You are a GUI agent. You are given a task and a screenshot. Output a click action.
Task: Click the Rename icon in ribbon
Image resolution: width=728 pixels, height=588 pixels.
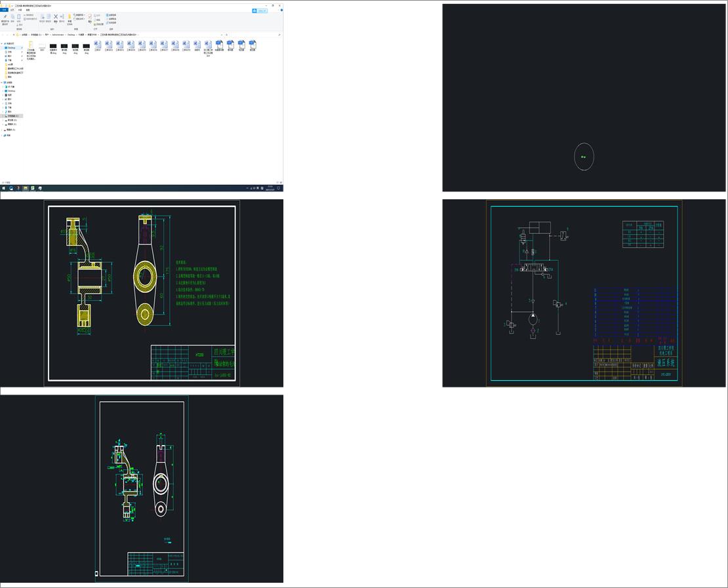(62, 17)
